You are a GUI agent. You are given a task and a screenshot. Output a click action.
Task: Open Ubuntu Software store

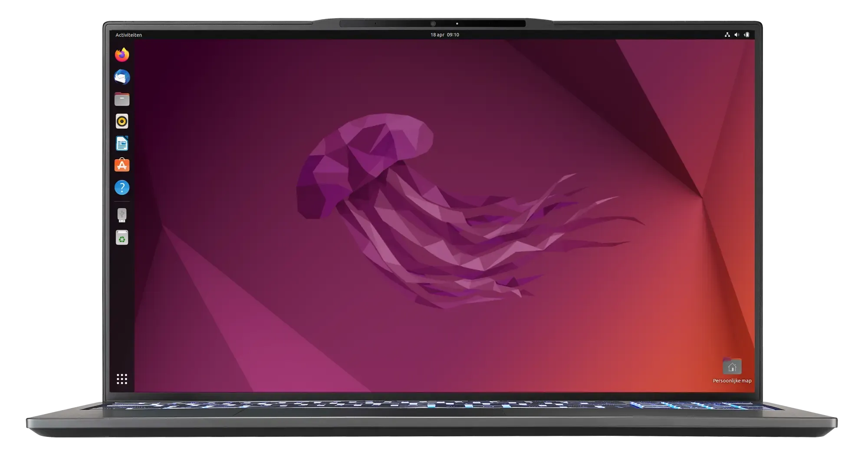[122, 165]
